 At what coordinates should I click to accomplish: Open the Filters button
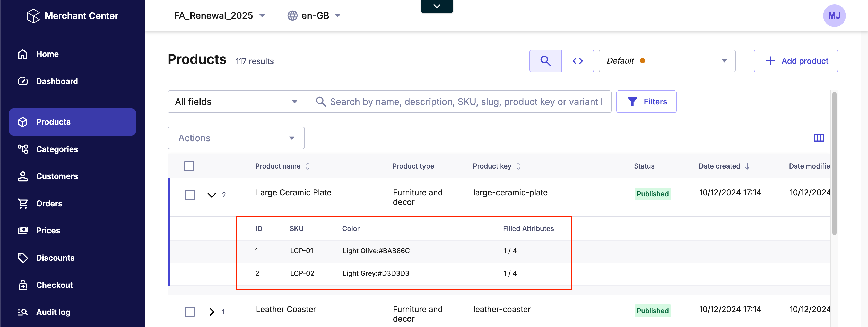point(646,102)
